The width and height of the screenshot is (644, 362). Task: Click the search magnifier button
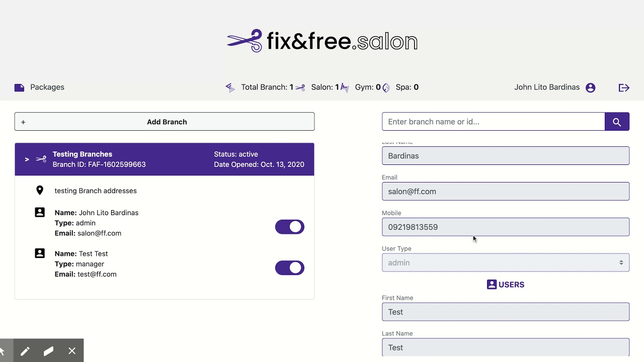[x=617, y=122]
